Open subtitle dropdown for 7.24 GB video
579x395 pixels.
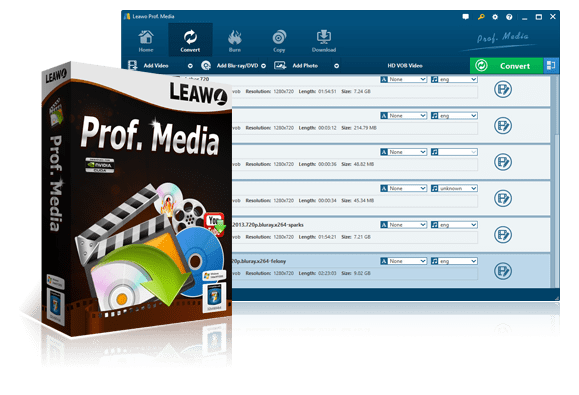404,79
